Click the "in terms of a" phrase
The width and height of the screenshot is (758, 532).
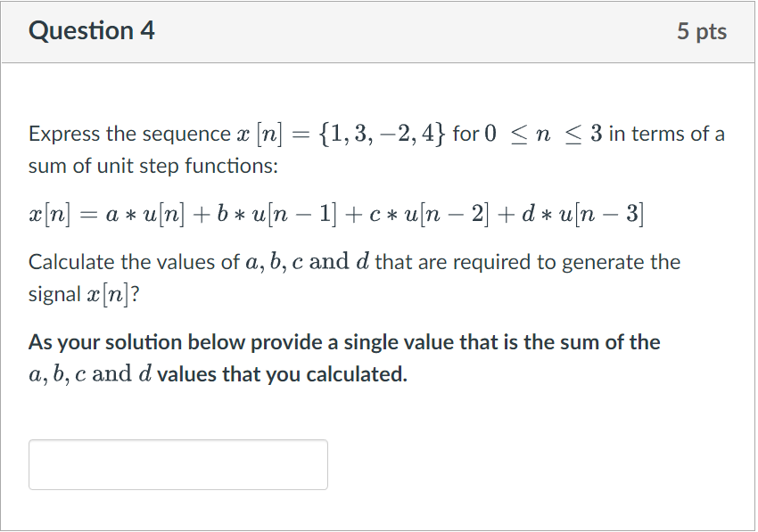[667, 134]
